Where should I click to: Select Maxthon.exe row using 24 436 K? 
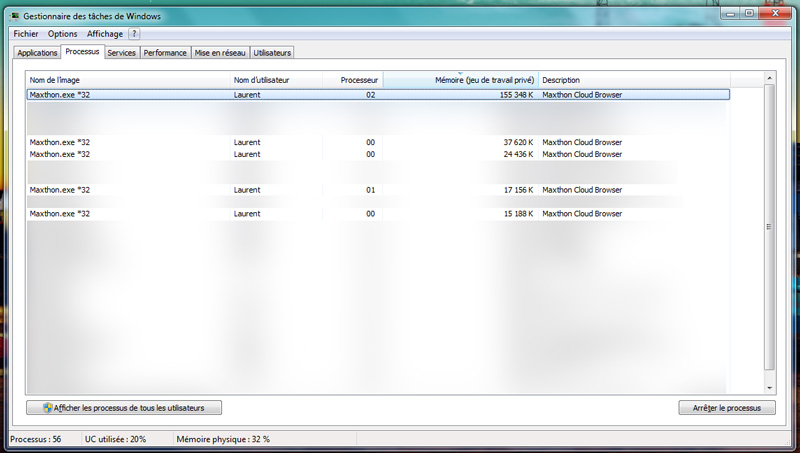click(x=378, y=154)
